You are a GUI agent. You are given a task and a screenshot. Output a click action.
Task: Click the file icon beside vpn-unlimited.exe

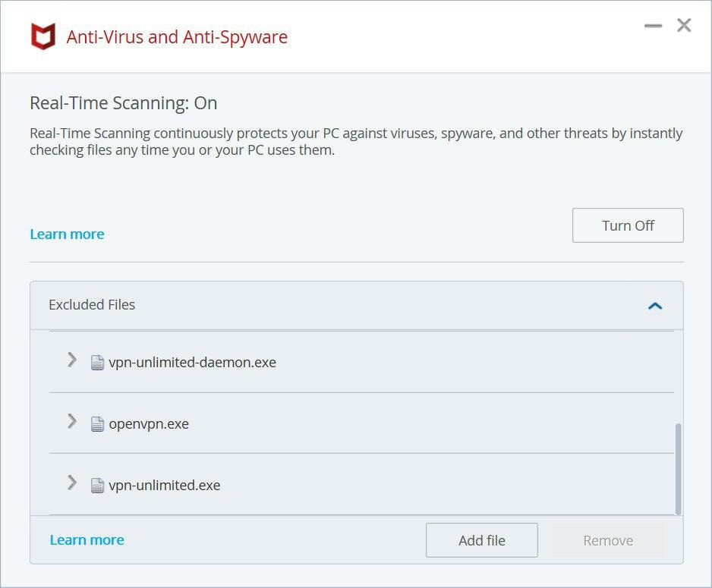pos(97,486)
